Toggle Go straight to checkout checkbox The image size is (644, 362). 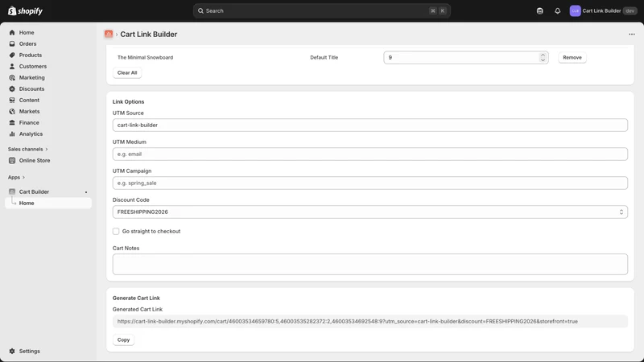click(x=116, y=232)
